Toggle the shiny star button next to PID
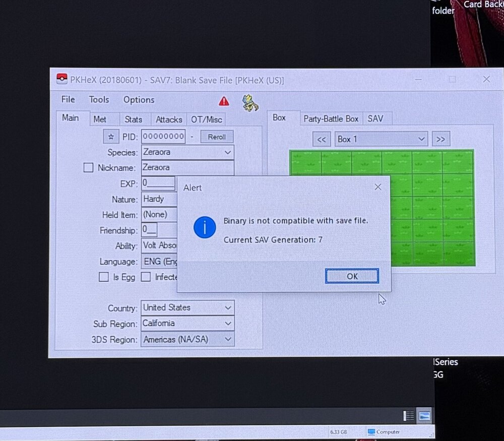 click(111, 137)
